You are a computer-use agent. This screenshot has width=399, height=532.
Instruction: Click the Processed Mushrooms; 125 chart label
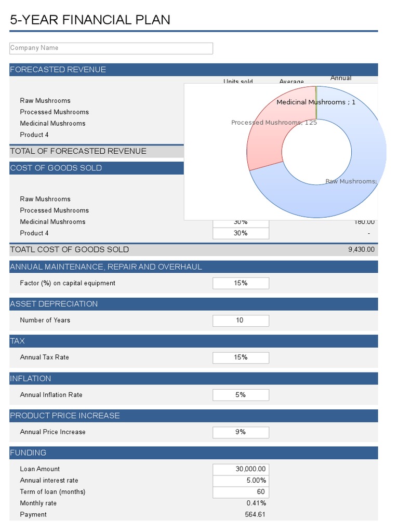point(274,123)
